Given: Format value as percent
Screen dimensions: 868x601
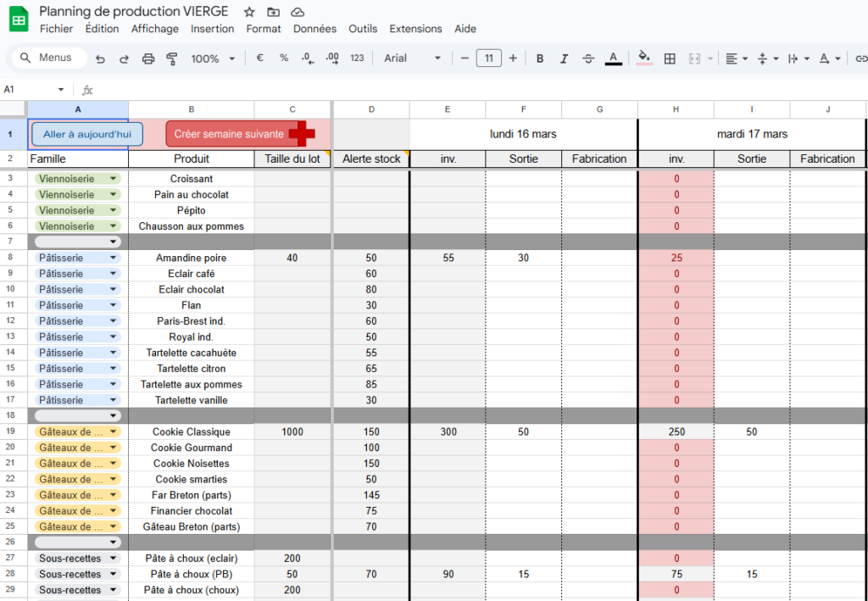Looking at the screenshot, I should click(x=283, y=59).
